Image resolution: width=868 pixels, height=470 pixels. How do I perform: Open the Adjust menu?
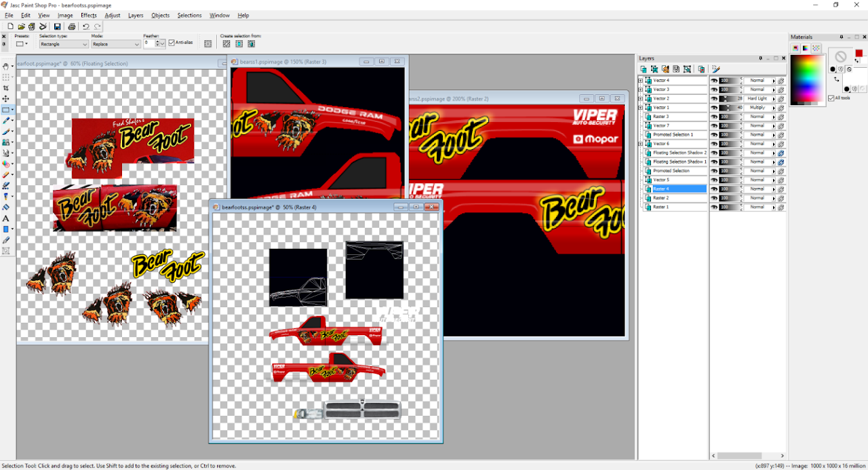[113, 15]
